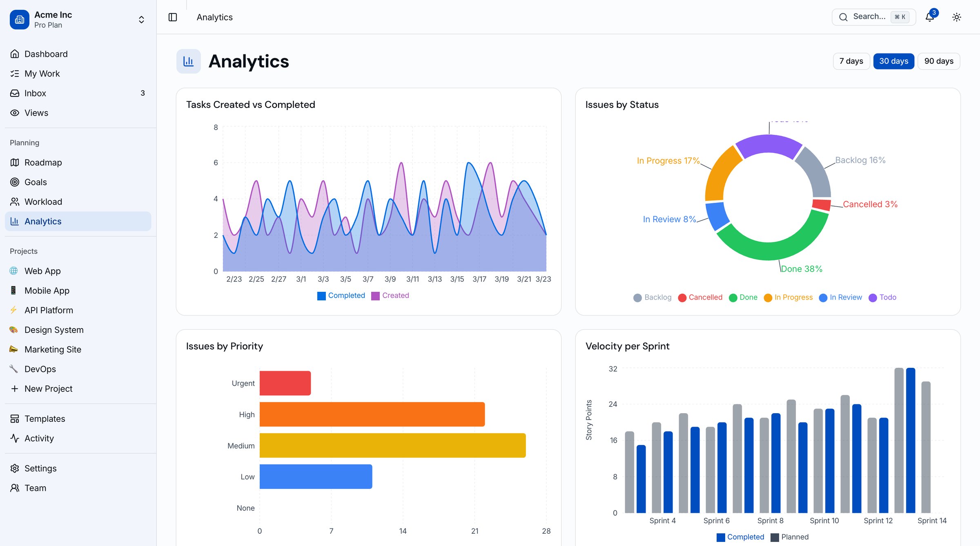
Task: Click the Views eye icon
Action: tap(15, 113)
